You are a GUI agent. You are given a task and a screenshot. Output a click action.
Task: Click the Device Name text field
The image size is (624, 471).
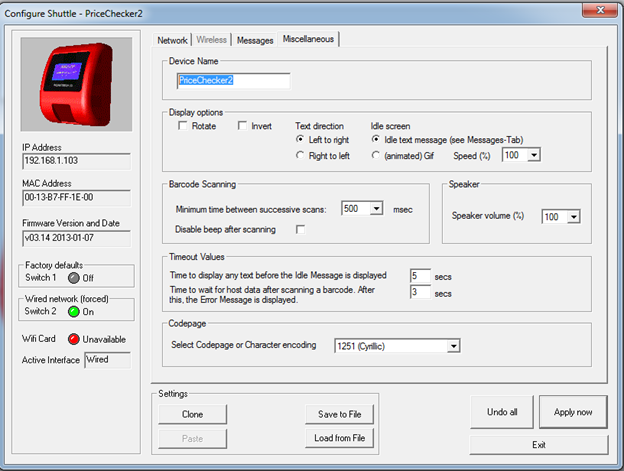[x=234, y=80]
